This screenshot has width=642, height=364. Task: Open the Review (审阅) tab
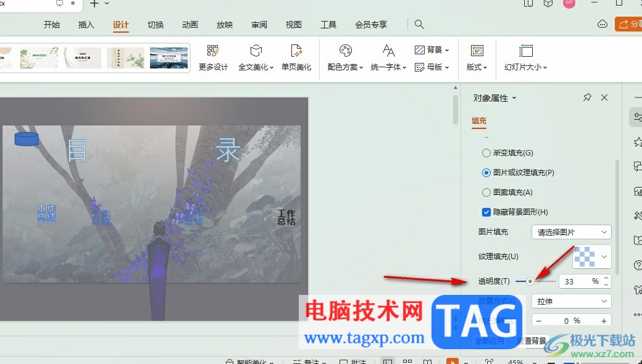click(x=259, y=25)
